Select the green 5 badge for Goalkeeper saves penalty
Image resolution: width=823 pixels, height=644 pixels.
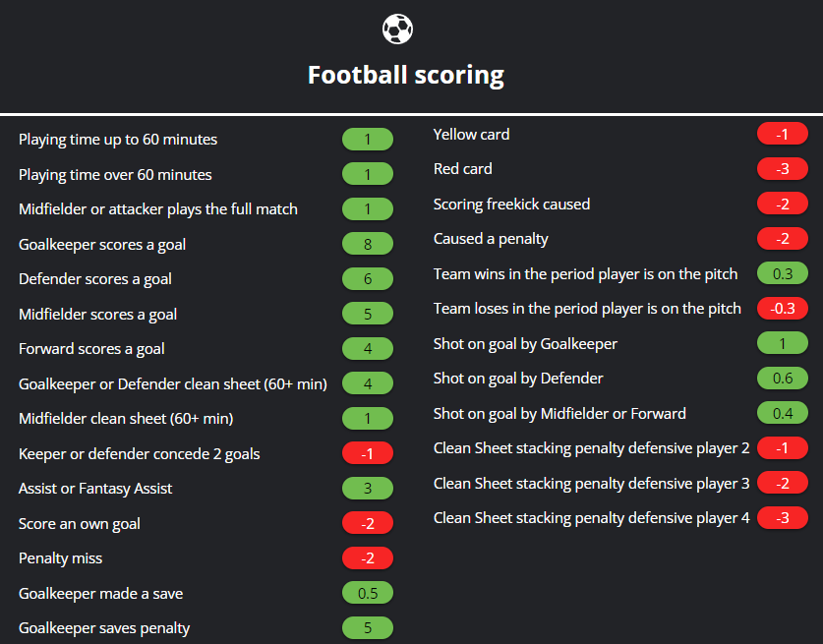[368, 627]
